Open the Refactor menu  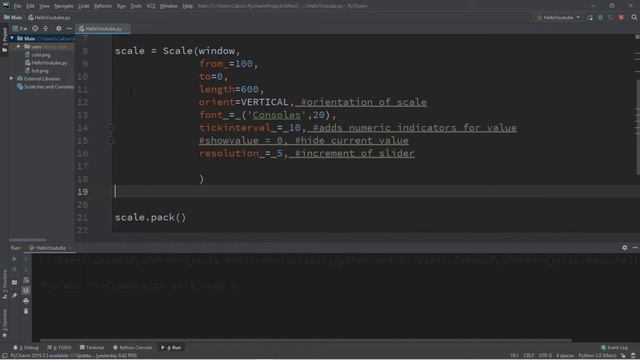[103, 6]
